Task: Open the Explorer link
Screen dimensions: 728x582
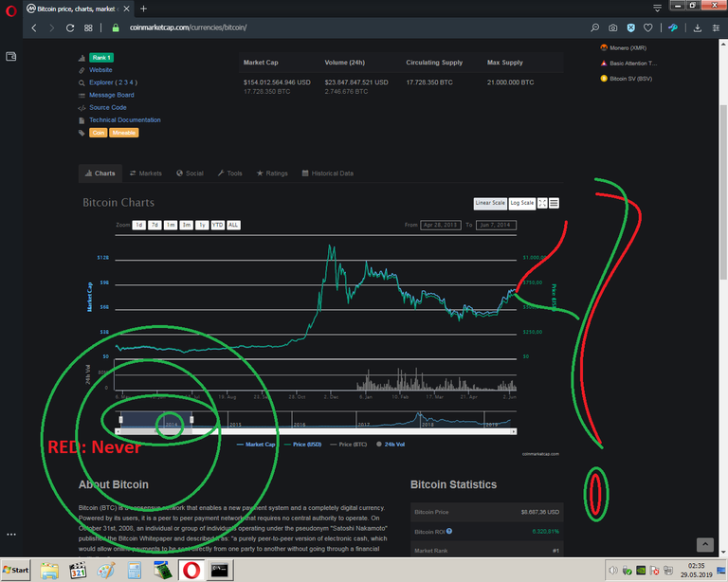Action: 101,82
